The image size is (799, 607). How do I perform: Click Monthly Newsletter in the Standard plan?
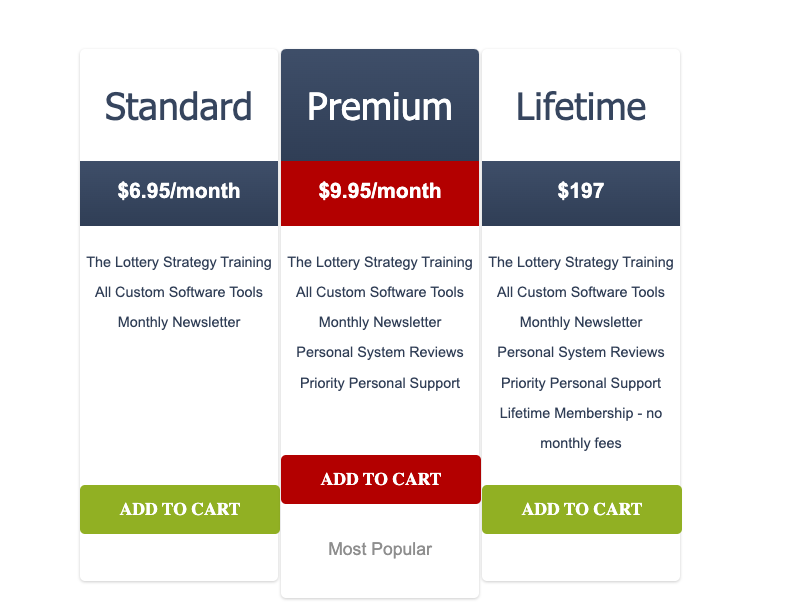[179, 322]
